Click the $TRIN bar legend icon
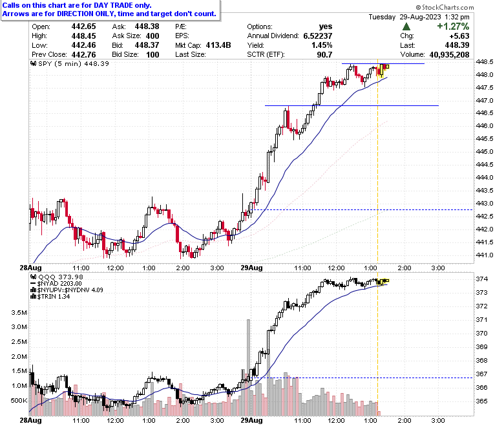This screenshot has height=426, width=504. (33, 297)
